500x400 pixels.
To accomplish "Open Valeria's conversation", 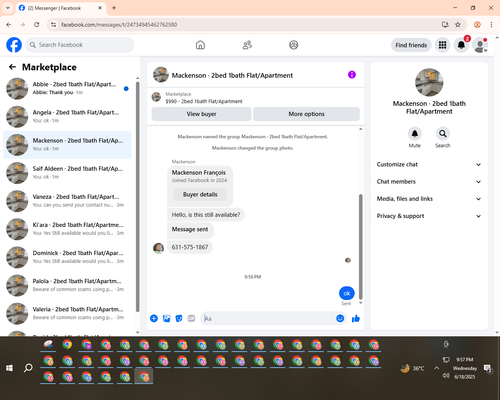I will tap(67, 314).
